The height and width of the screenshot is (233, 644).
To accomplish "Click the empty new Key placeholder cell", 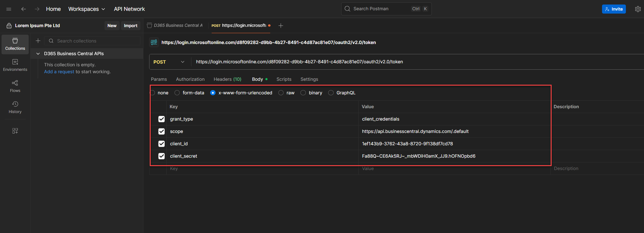I will click(262, 169).
